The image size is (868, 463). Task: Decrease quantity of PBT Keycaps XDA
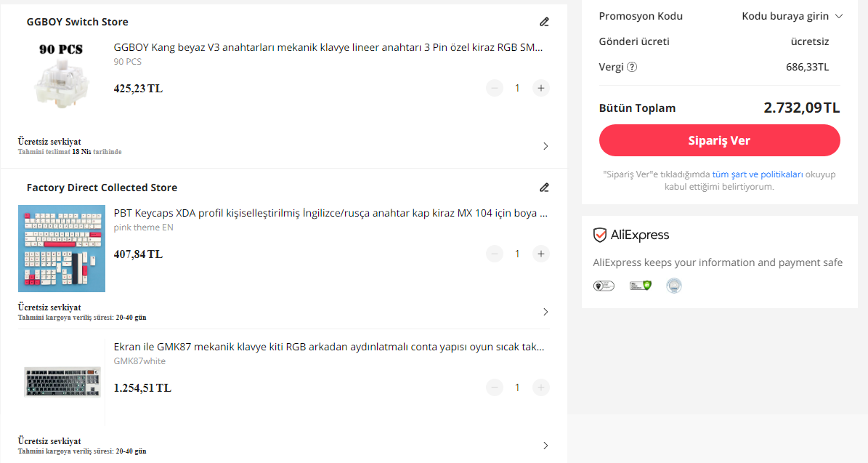[495, 254]
